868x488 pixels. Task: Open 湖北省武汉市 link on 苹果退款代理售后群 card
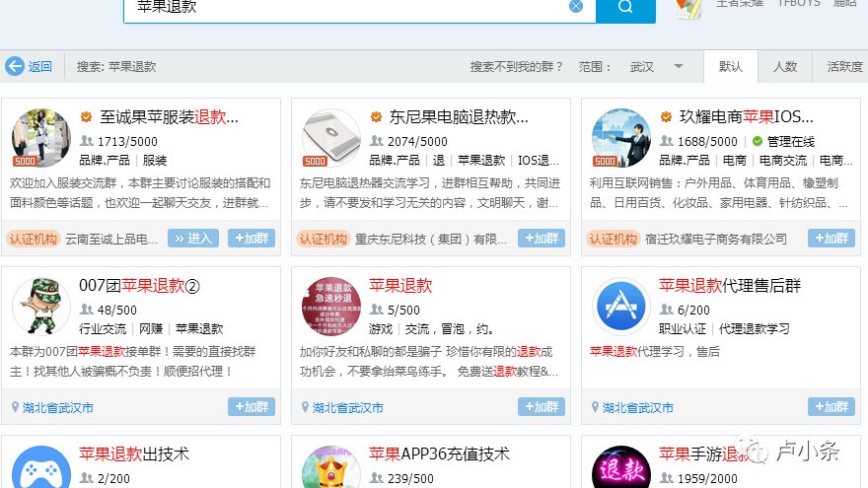pos(638,408)
